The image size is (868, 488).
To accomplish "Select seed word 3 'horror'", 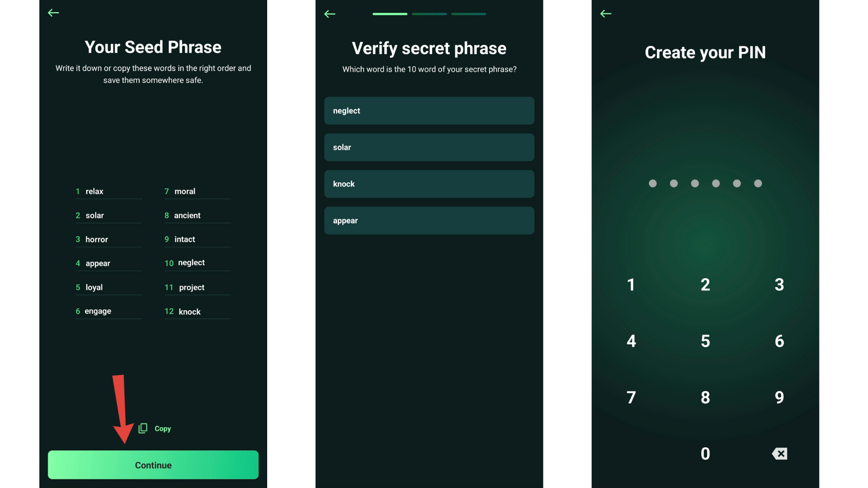I will (108, 239).
